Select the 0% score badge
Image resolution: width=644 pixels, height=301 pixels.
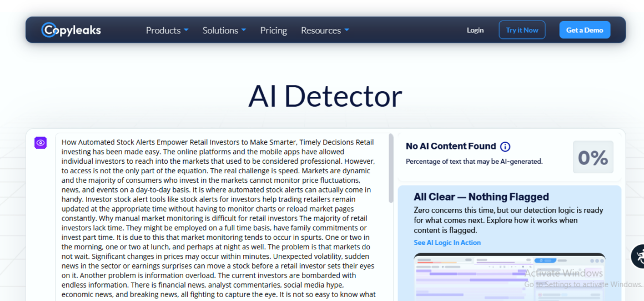click(593, 157)
